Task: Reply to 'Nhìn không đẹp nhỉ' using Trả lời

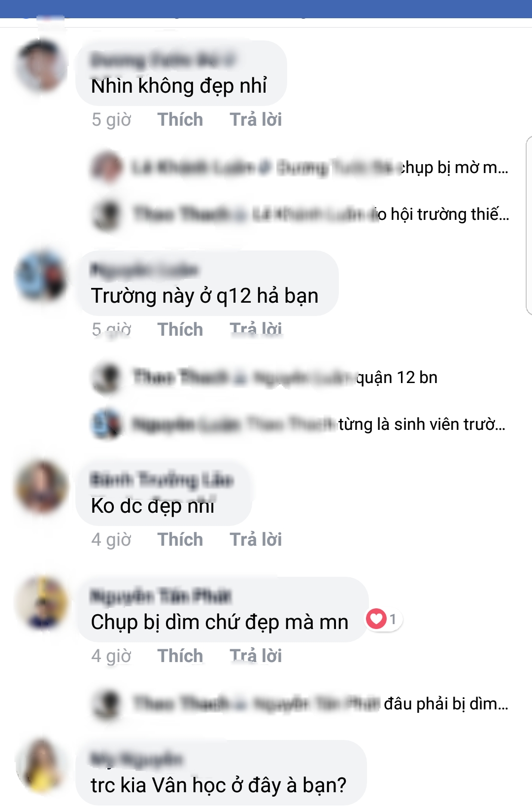Action: click(x=256, y=120)
